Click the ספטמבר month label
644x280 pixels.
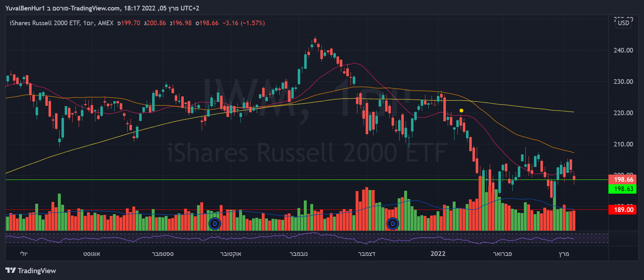163,254
